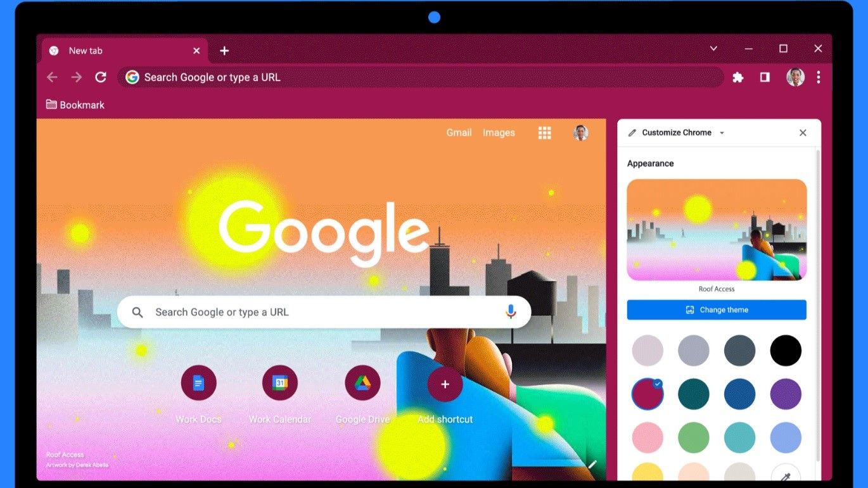
Task: Click the wallpaper edit pencil icon
Action: (592, 464)
